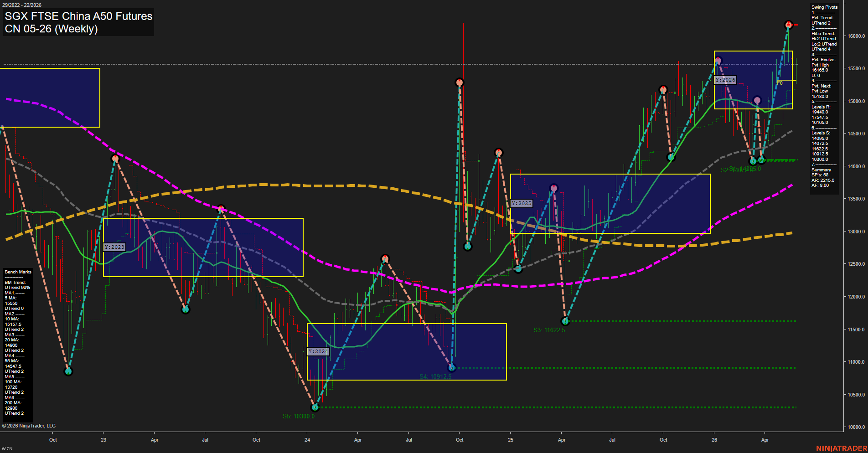The width and height of the screenshot is (868, 453).
Task: Select the swing high pivot marker inside Y:2025 box
Action: coord(553,188)
